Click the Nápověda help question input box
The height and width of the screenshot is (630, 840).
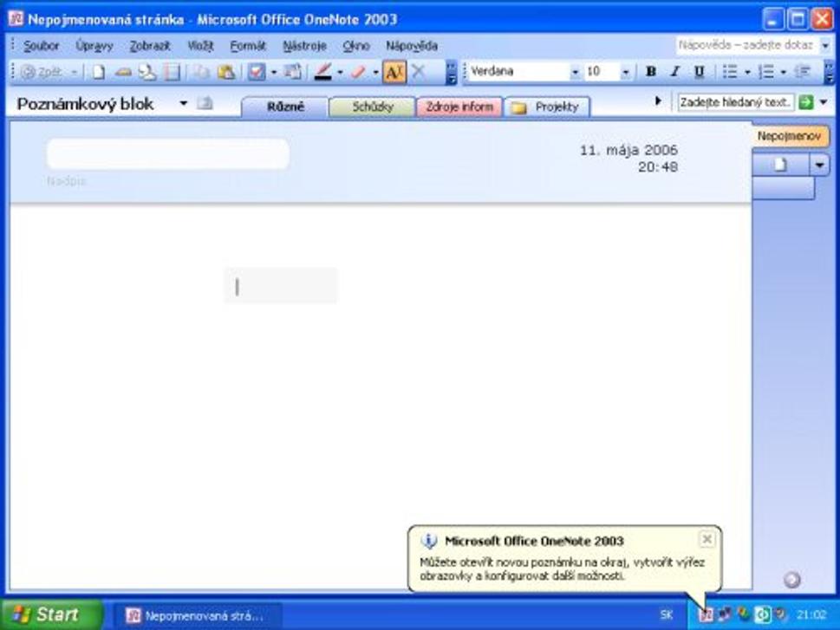(x=746, y=46)
